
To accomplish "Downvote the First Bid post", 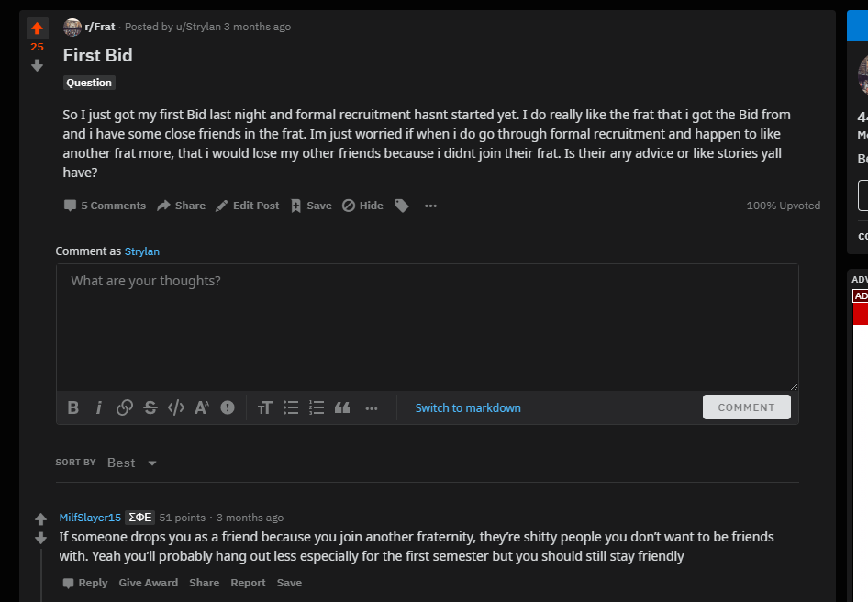I will point(38,65).
